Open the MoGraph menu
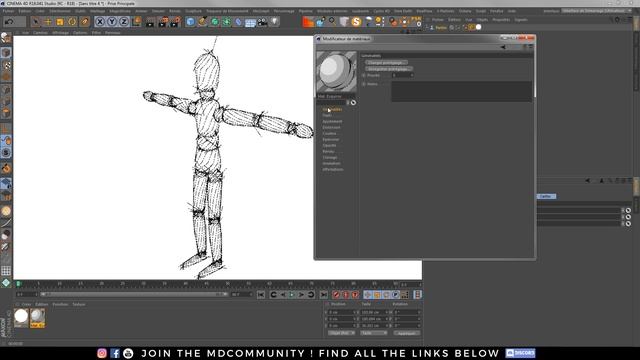This screenshot has height=360, width=640. pos(261,11)
